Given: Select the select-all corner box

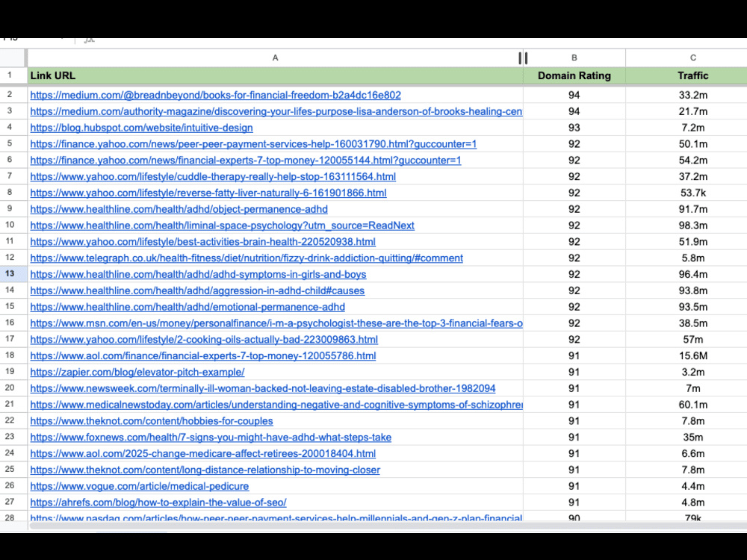Looking at the screenshot, I should tap(13, 57).
